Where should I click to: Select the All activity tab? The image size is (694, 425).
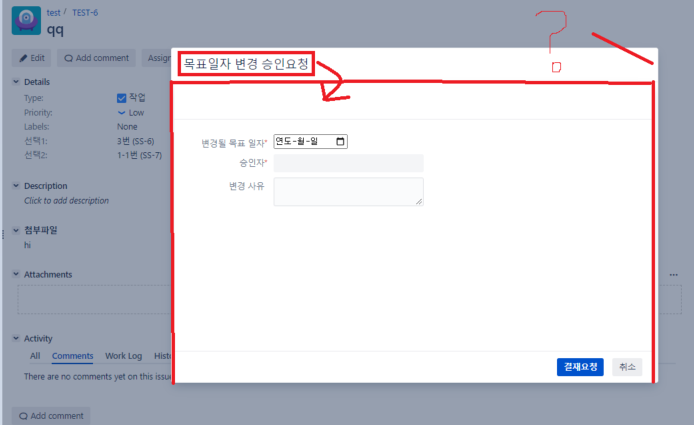tap(35, 356)
